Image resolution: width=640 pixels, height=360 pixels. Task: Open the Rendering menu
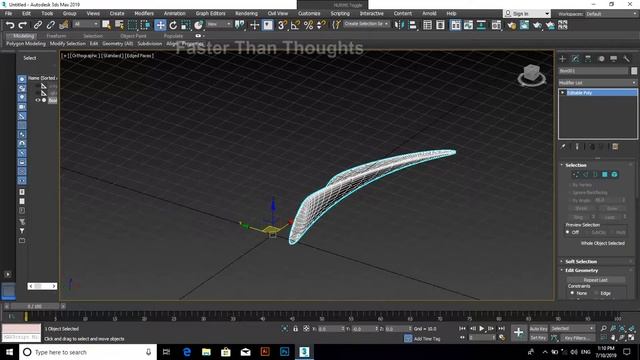[x=246, y=13]
